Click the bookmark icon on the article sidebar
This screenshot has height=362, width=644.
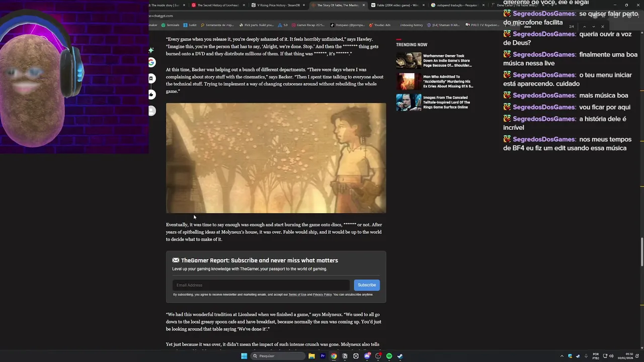coord(151,78)
